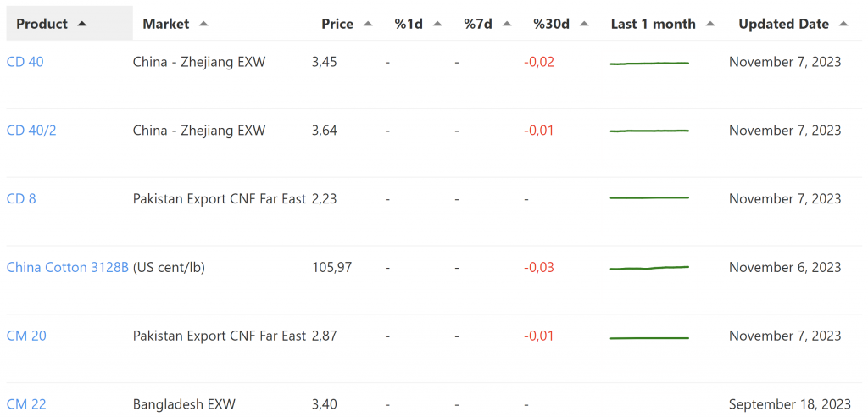Click the CM 20 monthly trend sparkline

pyautogui.click(x=649, y=337)
